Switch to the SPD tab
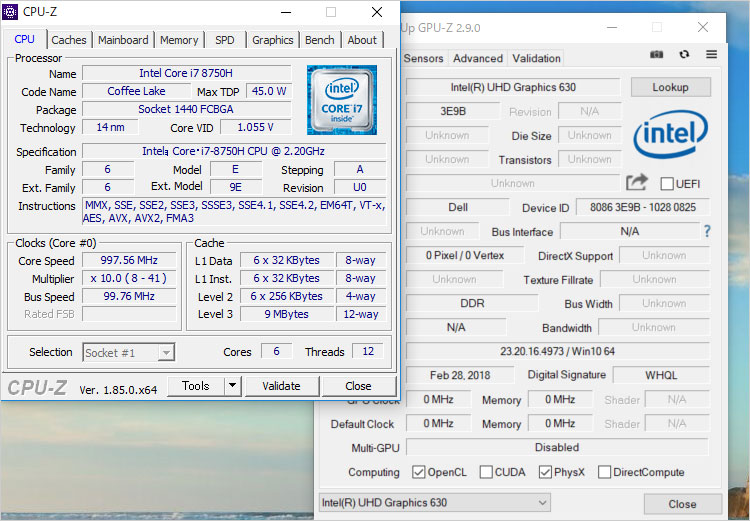 [x=225, y=40]
